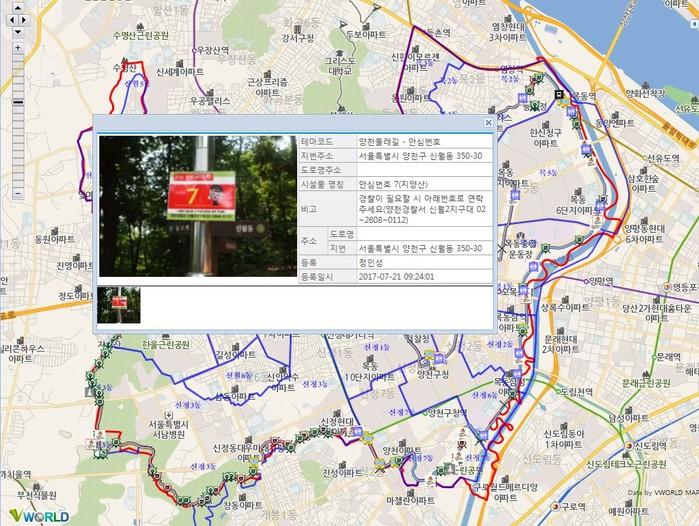Close the 안심번호 info popup

coord(488,122)
